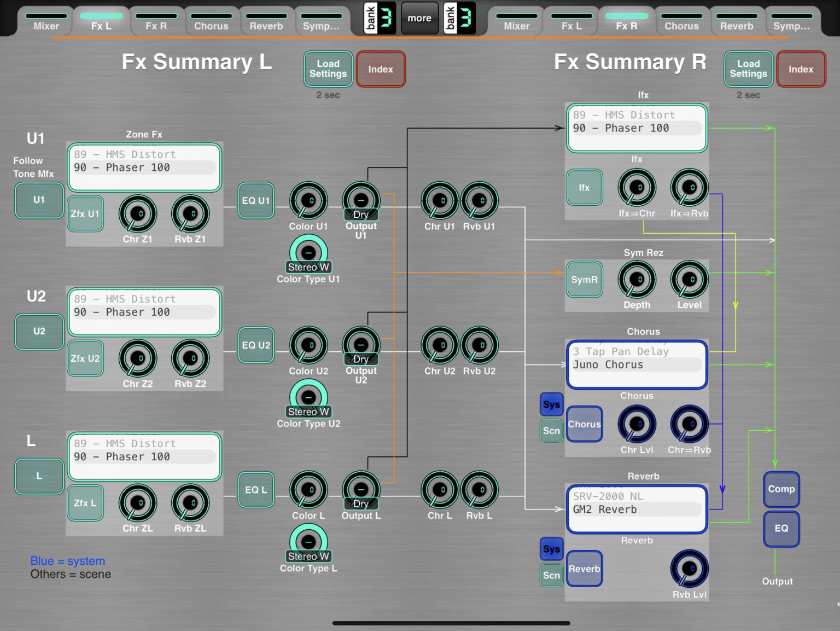Select the left bank 3 indicator

coord(380,18)
